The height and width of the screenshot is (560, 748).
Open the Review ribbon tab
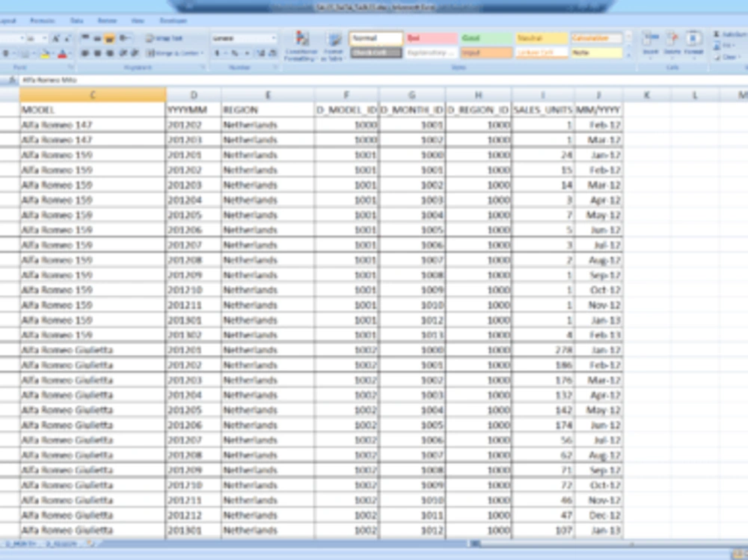[x=107, y=20]
